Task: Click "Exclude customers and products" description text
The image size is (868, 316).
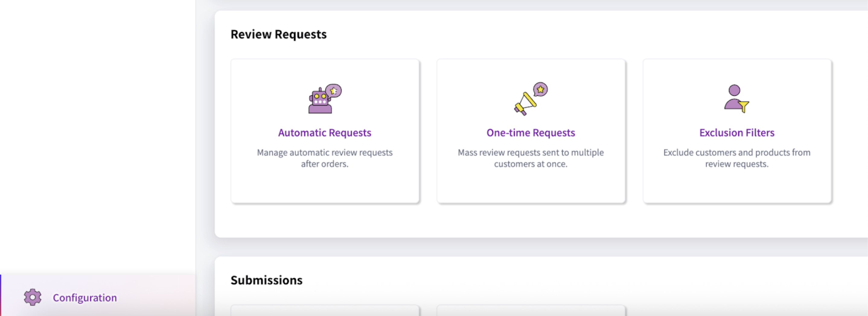Action: (x=737, y=158)
